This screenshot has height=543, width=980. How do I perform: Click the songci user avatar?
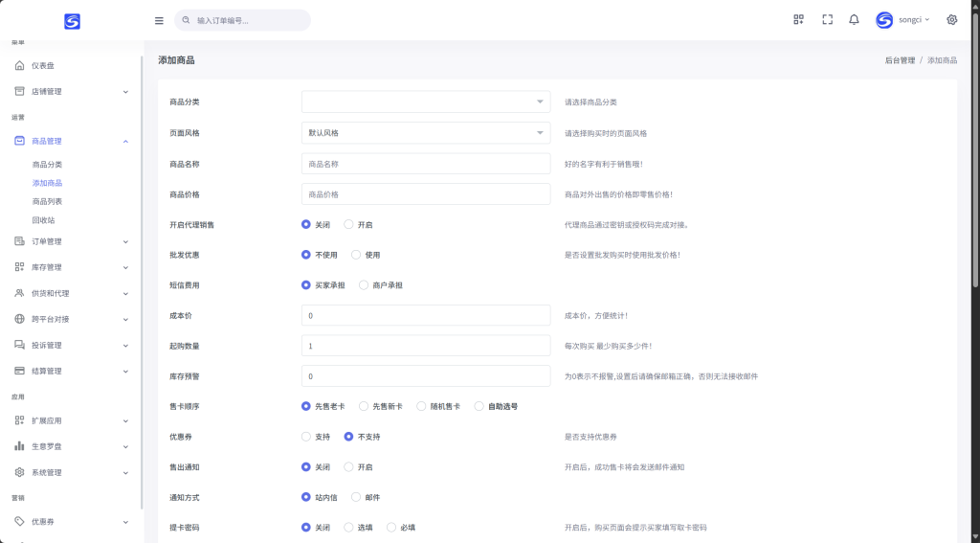tap(883, 20)
